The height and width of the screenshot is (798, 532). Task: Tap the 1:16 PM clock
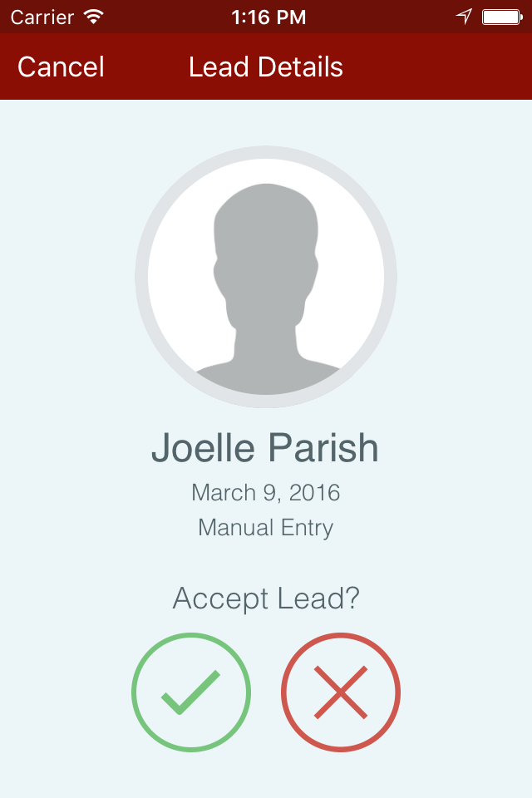268,17
